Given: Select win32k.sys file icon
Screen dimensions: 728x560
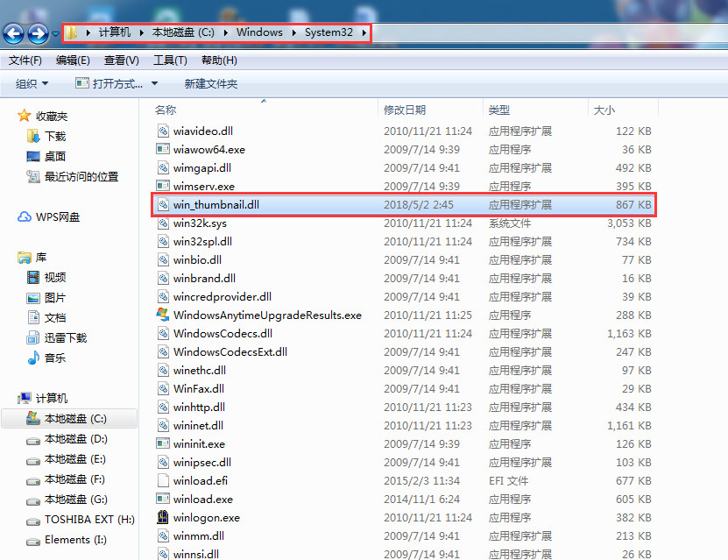Looking at the screenshot, I should pyautogui.click(x=162, y=223).
